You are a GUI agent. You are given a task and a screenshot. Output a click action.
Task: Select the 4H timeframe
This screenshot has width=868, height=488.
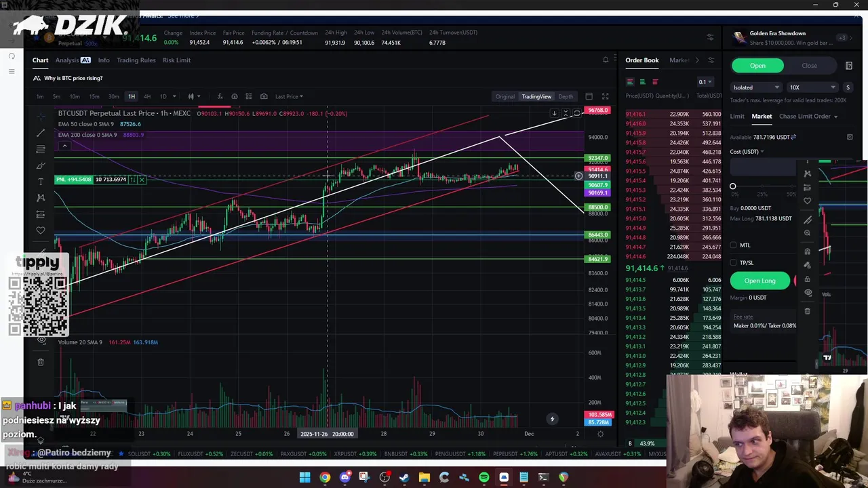(146, 96)
